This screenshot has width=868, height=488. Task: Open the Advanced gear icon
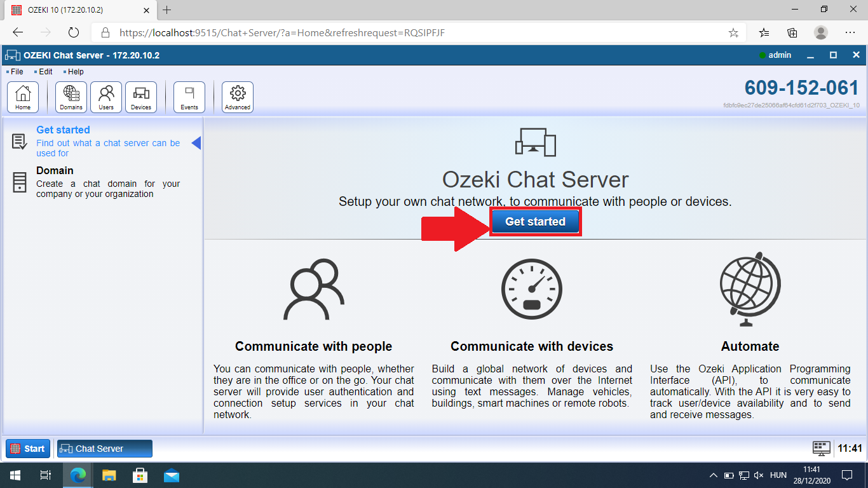238,97
